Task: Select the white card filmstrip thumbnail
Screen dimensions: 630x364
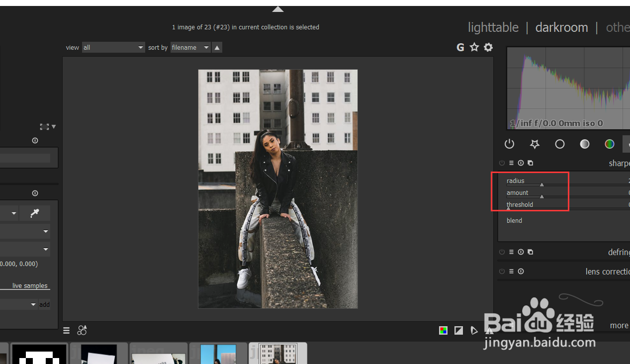Action: 99,354
